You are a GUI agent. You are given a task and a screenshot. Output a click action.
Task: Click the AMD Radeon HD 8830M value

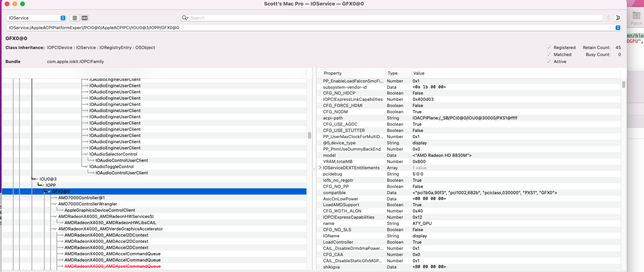click(x=442, y=155)
